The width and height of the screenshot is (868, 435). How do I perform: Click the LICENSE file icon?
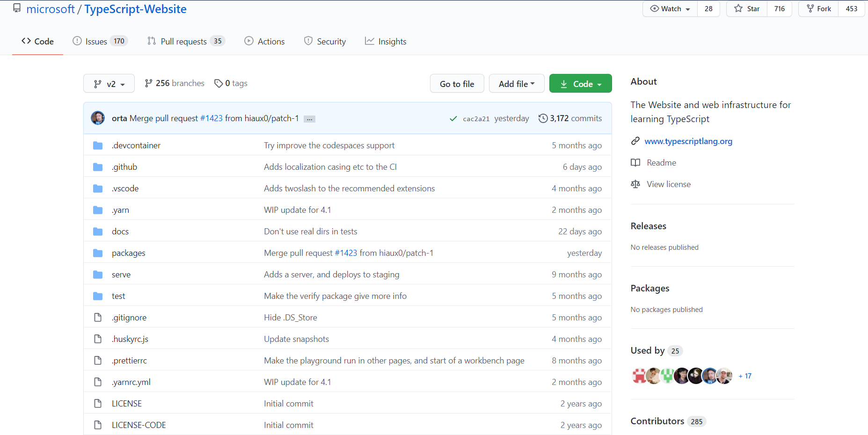click(98, 404)
